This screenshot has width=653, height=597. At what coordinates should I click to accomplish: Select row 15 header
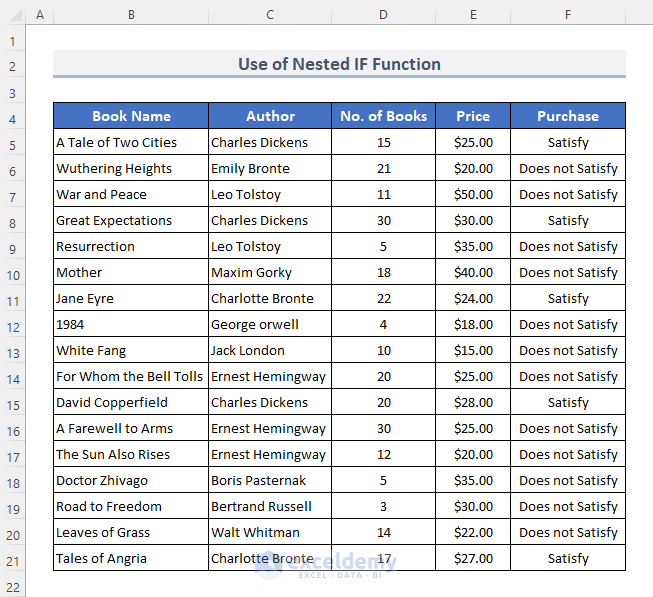[x=13, y=403]
